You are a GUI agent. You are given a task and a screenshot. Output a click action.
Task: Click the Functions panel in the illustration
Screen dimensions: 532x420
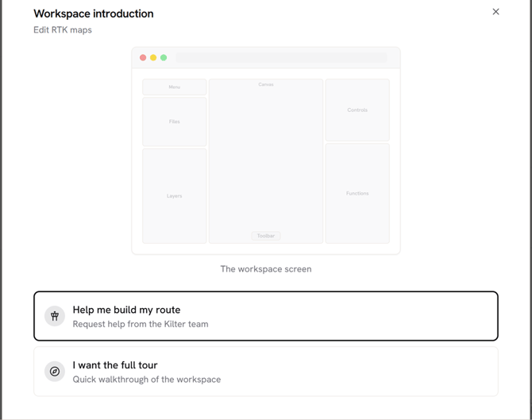click(357, 193)
